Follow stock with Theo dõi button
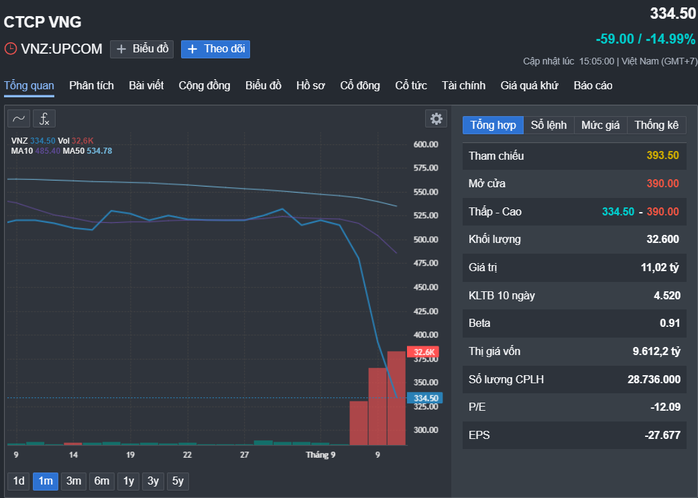Screen dimensions: 698x498 (x=215, y=49)
